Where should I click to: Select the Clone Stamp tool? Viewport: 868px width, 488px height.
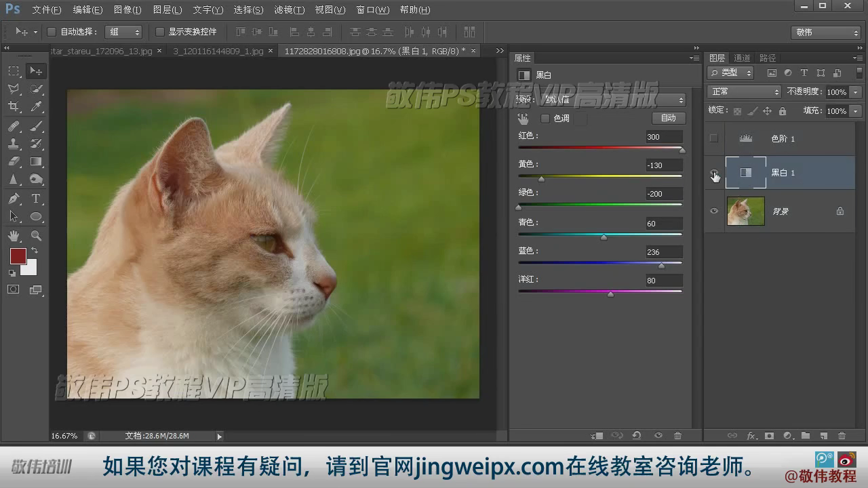click(x=14, y=144)
